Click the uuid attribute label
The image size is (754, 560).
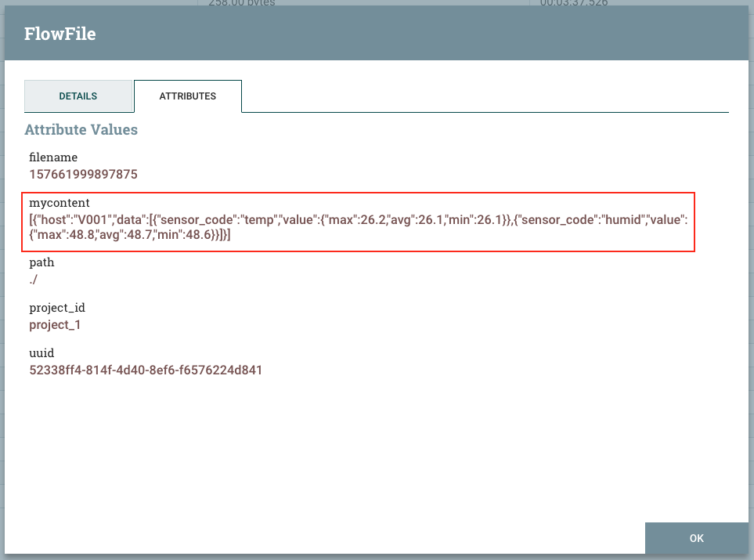[x=41, y=352]
